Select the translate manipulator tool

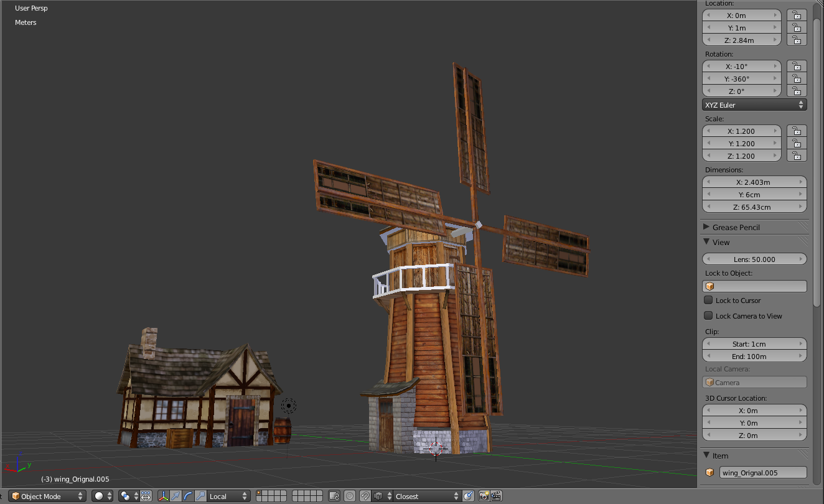click(x=176, y=496)
